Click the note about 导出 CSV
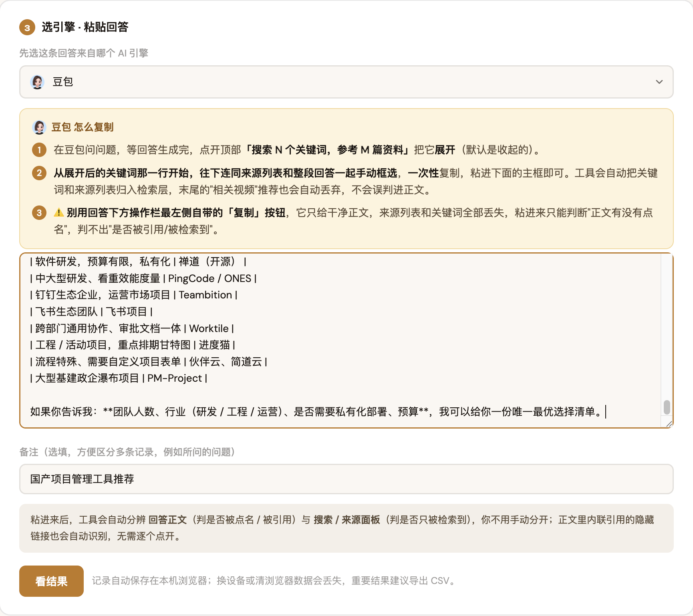 point(275,581)
